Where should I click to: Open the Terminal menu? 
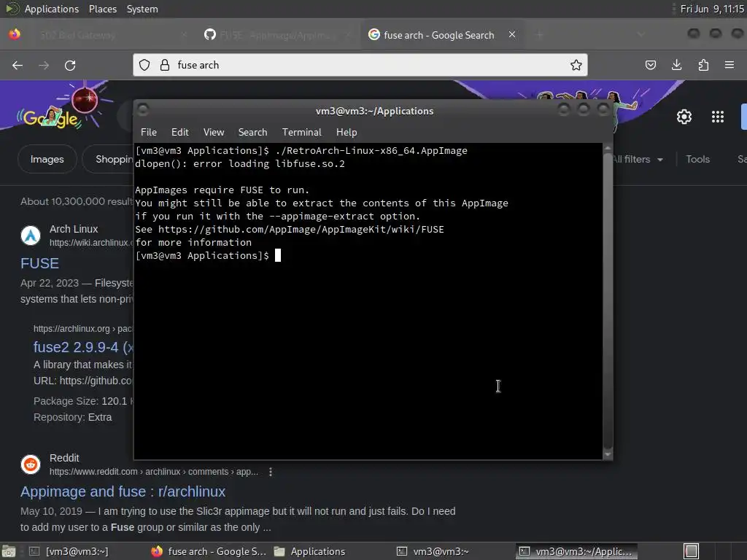pos(301,133)
